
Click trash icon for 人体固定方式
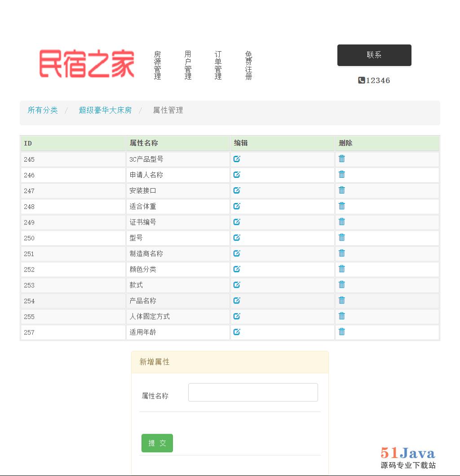[342, 316]
